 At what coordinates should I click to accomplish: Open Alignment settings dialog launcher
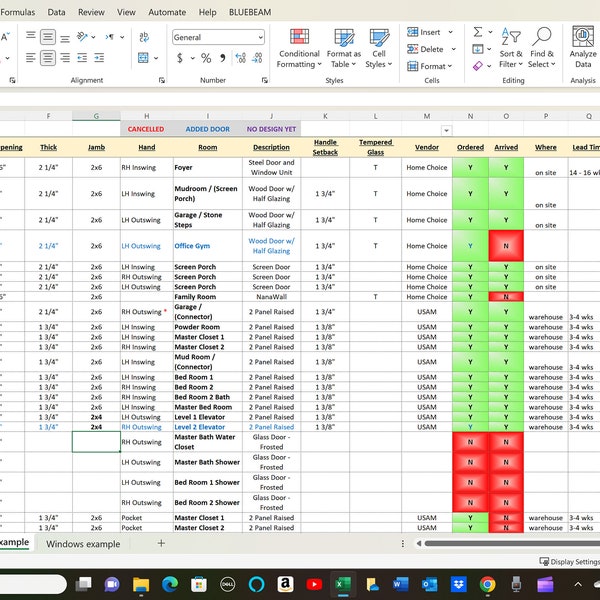pyautogui.click(x=162, y=80)
